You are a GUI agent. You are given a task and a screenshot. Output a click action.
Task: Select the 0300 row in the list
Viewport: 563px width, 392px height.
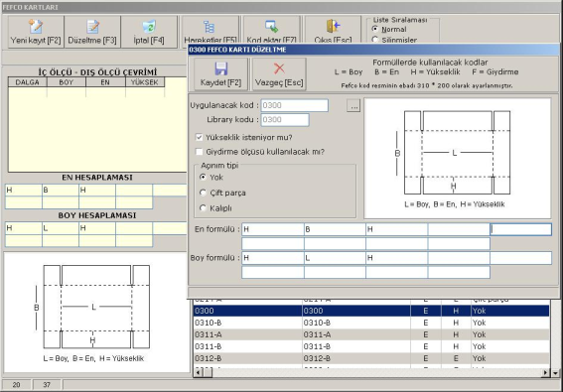371,311
